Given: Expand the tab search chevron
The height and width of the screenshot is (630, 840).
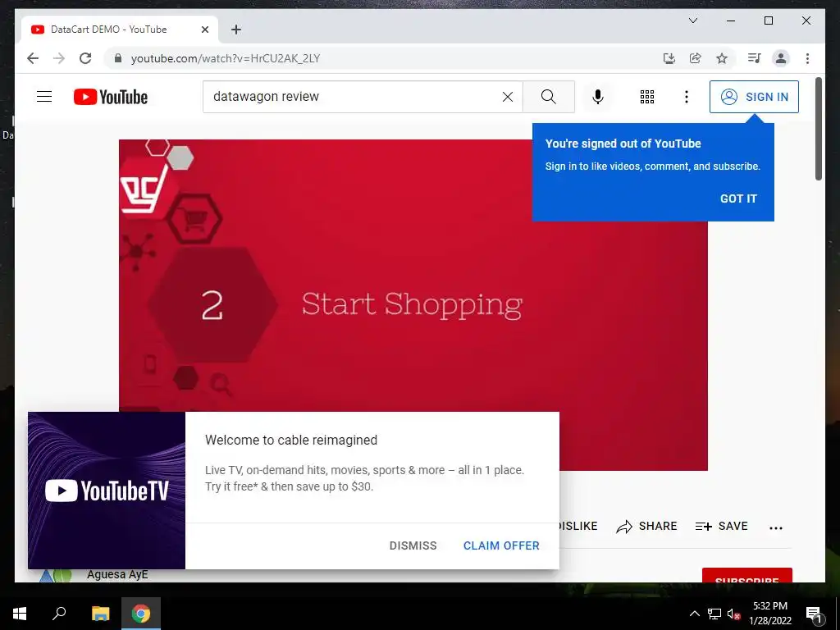Looking at the screenshot, I should click(x=692, y=21).
